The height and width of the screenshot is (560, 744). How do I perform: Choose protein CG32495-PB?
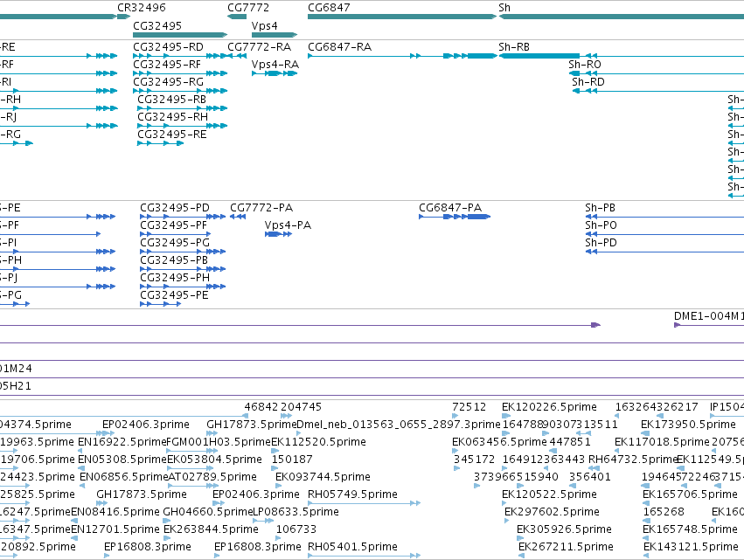click(x=174, y=260)
